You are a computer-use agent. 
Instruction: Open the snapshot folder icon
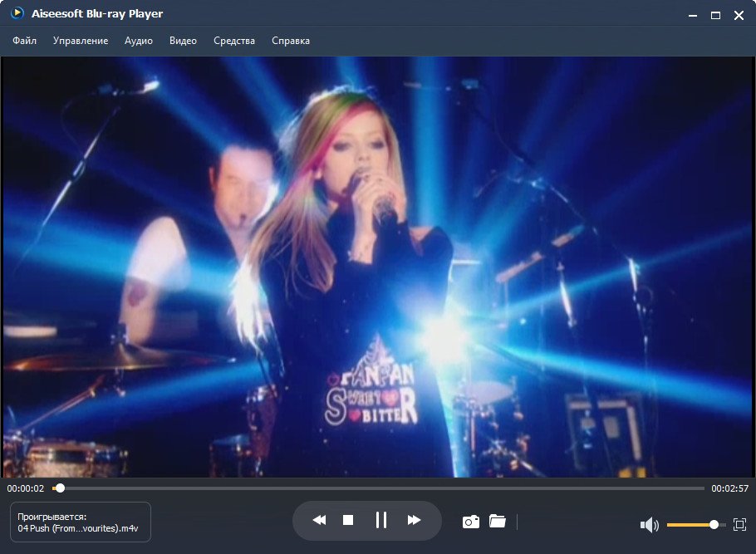[x=498, y=522]
